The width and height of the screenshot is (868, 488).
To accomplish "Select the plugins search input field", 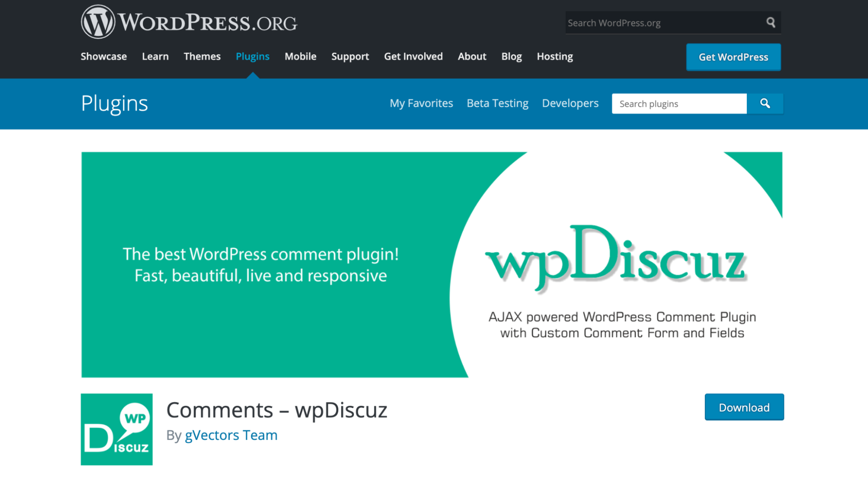I will 680,103.
